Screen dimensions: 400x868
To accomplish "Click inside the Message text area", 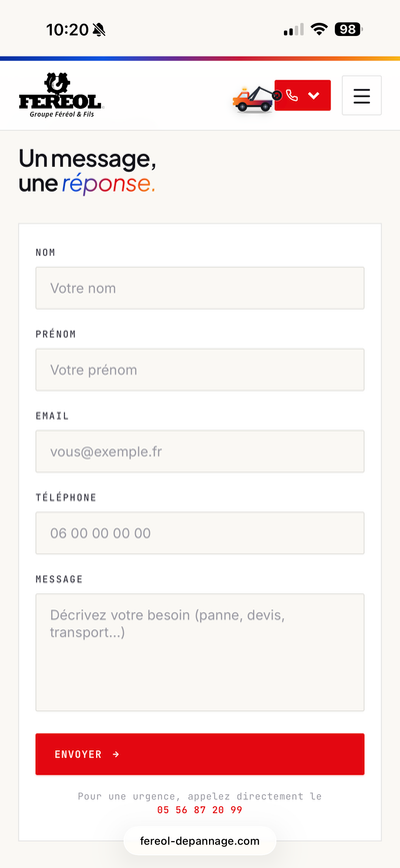I will pos(200,652).
